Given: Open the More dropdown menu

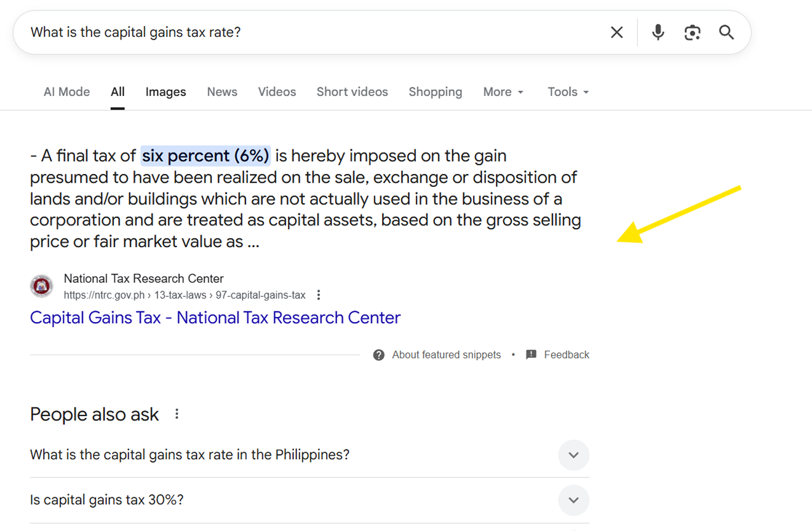Looking at the screenshot, I should [503, 92].
